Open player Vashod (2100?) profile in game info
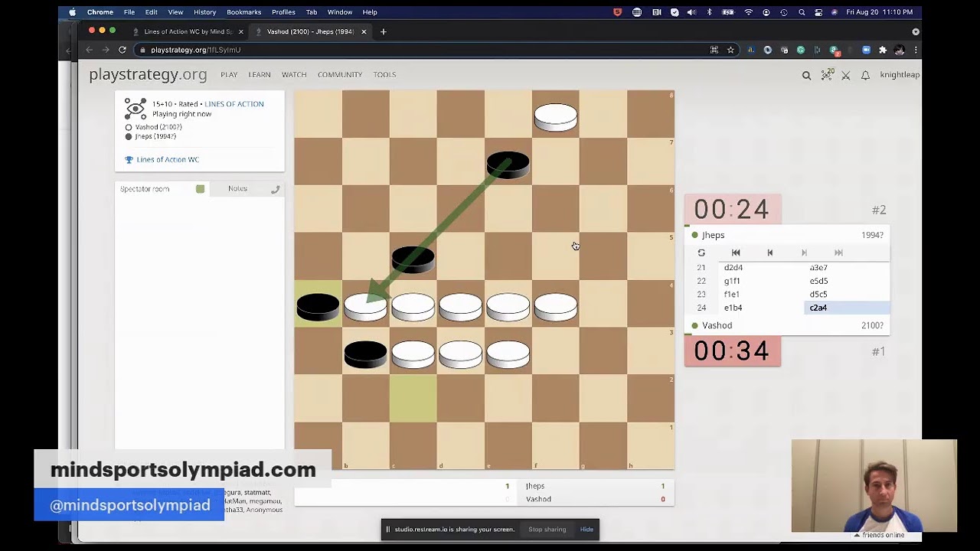Image resolution: width=980 pixels, height=551 pixels. pos(158,127)
